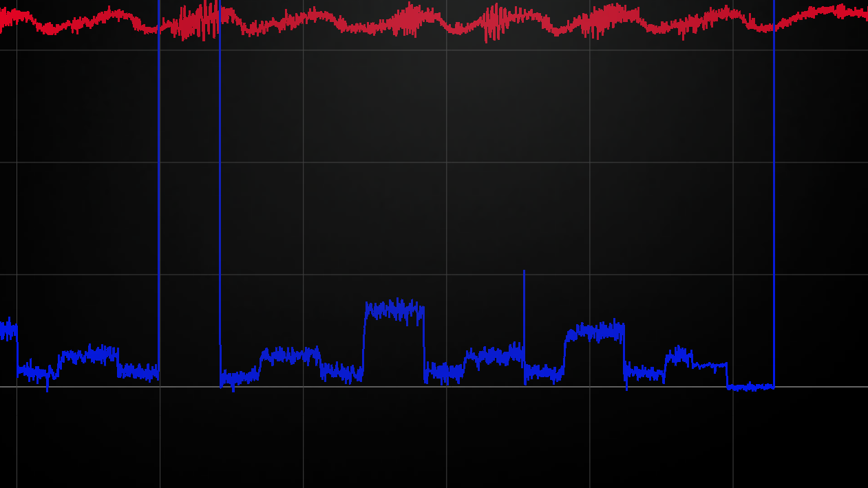Click the baseline gap between the two leftmost spikes
The width and height of the screenshot is (868, 488).
[189, 387]
